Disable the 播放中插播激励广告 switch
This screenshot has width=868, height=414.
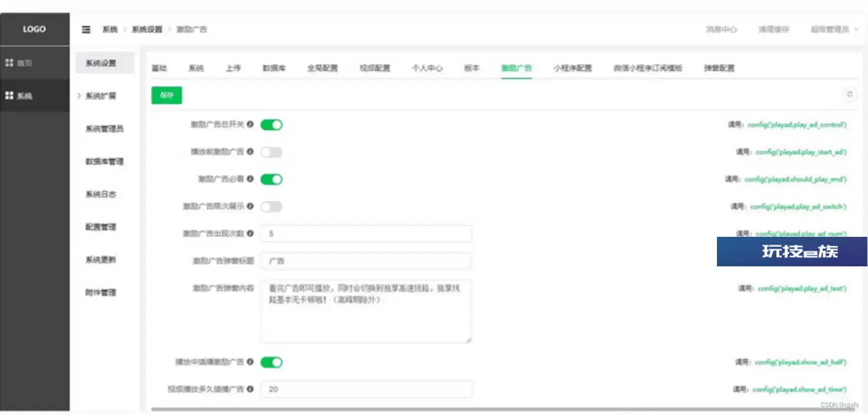271,362
